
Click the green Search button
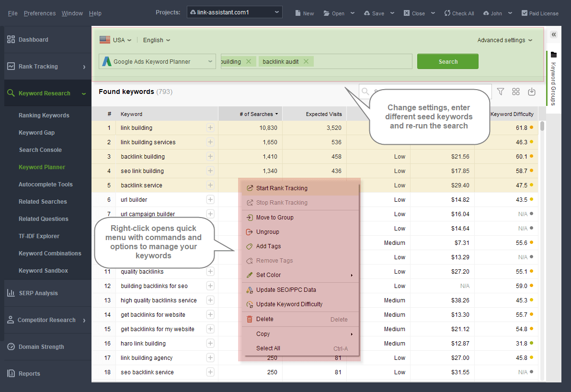448,61
